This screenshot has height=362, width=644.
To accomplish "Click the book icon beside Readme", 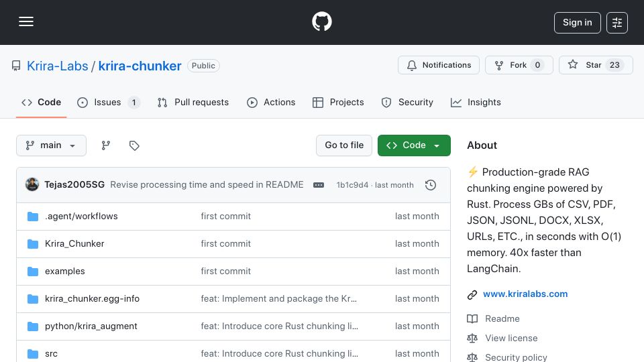I will tap(472, 319).
